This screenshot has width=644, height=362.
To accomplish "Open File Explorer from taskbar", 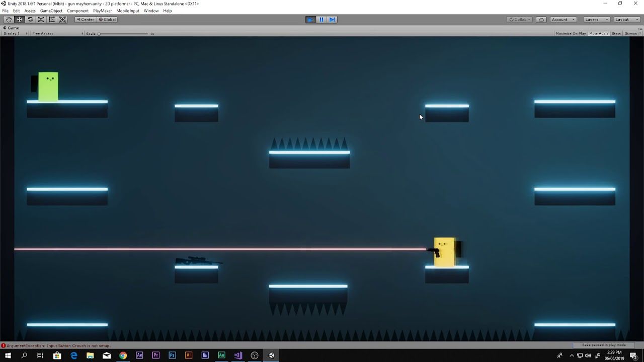I will point(90,355).
